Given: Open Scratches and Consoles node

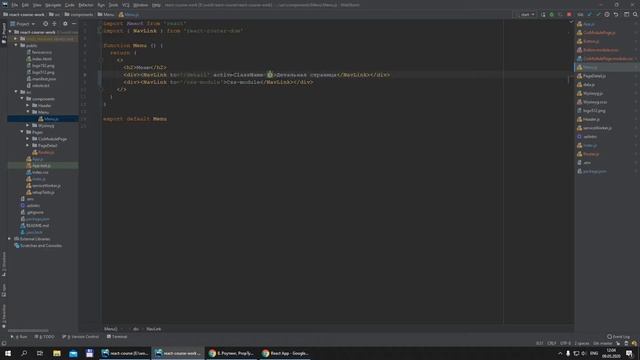Looking at the screenshot, I should click(x=38, y=246).
